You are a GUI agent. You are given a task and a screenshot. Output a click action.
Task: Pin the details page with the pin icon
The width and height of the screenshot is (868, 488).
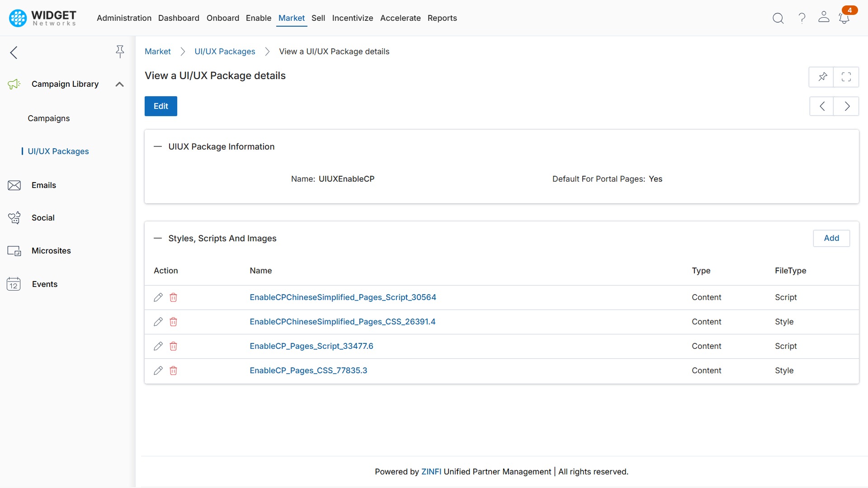click(822, 77)
